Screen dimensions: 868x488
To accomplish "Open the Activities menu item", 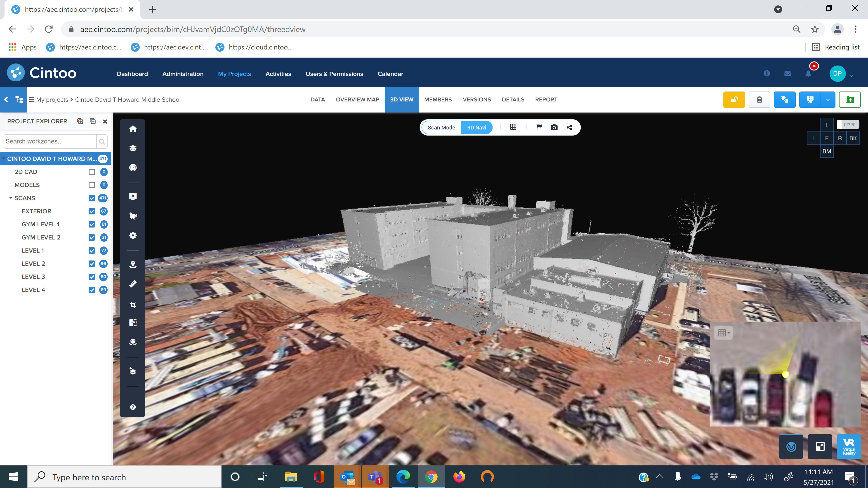I will tap(278, 74).
